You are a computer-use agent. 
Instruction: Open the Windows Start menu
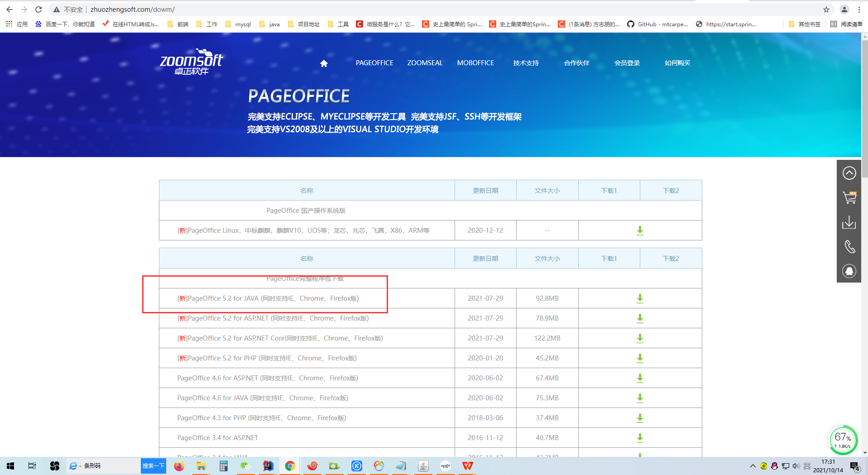10,466
